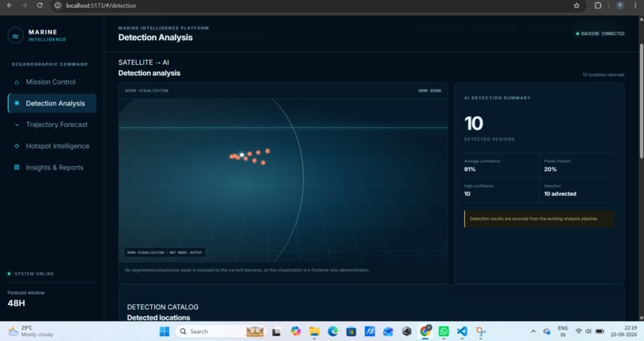Image resolution: width=644 pixels, height=341 pixels.
Task: Show hidden system tray icons
Action: [x=533, y=331]
